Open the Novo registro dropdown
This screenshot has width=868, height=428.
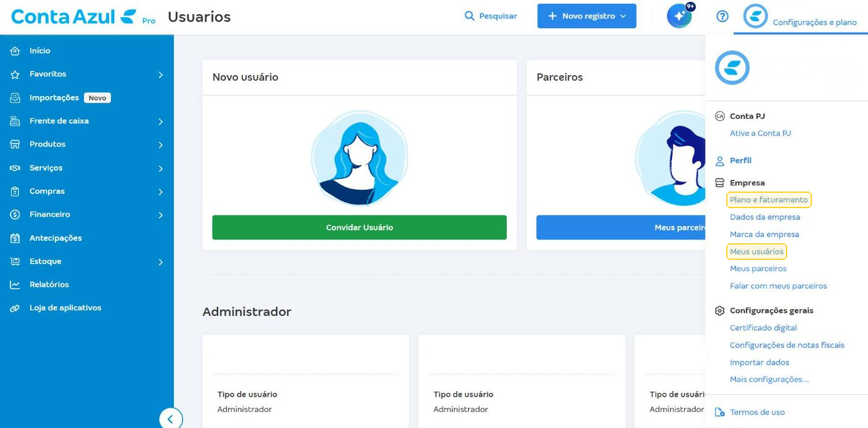click(x=586, y=16)
